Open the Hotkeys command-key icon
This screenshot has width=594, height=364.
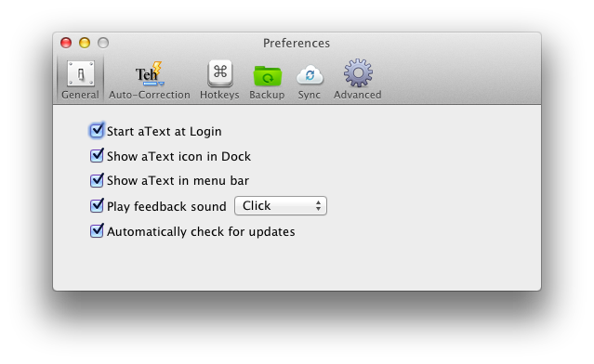tap(219, 73)
